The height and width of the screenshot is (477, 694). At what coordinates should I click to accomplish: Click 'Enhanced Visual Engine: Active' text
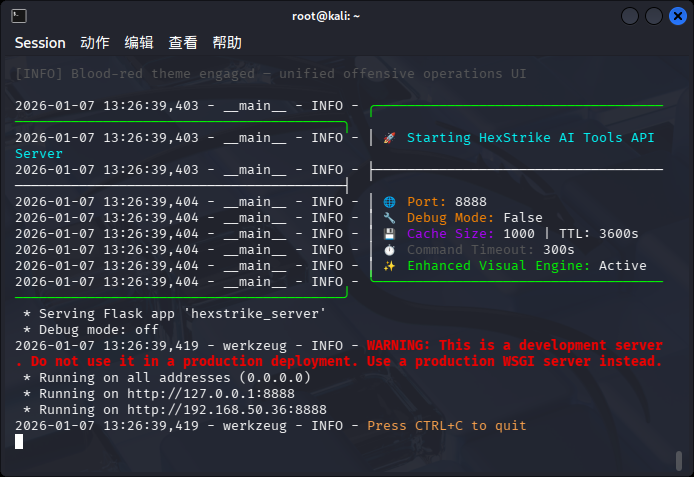point(527,266)
